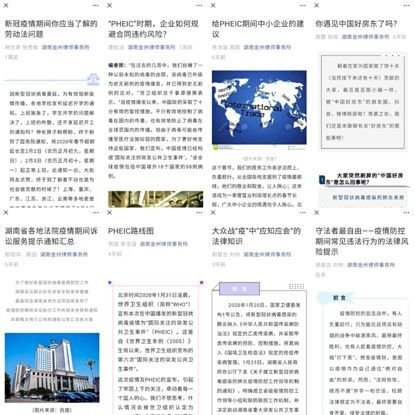Select the title 你遇见中国好房东了吗？
Screen dimensions: 415x415
[x=356, y=24]
